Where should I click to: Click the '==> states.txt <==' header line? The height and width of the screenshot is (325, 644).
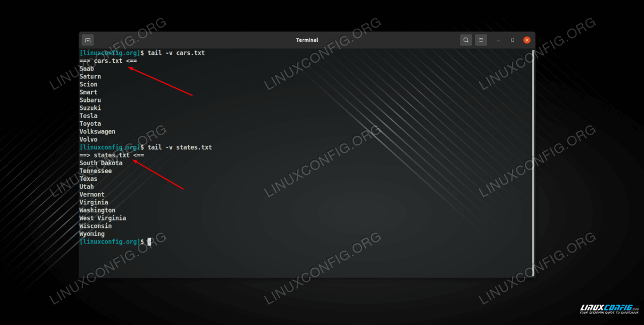pos(112,155)
